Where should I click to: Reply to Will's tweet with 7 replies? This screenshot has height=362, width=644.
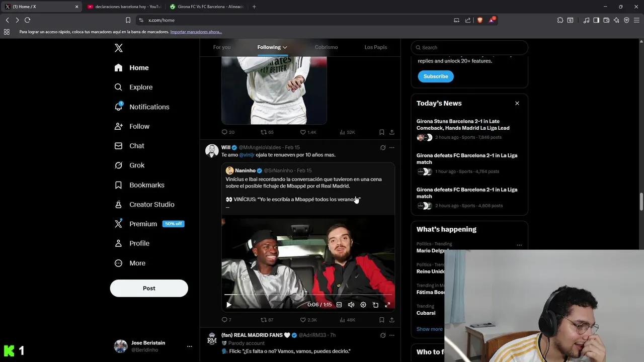coord(226,320)
